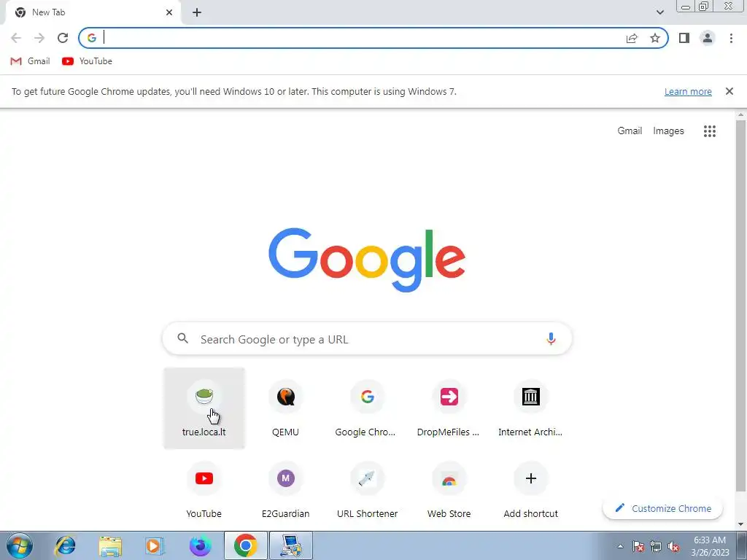
Task: Open the Google apps grid icon
Action: click(x=709, y=131)
